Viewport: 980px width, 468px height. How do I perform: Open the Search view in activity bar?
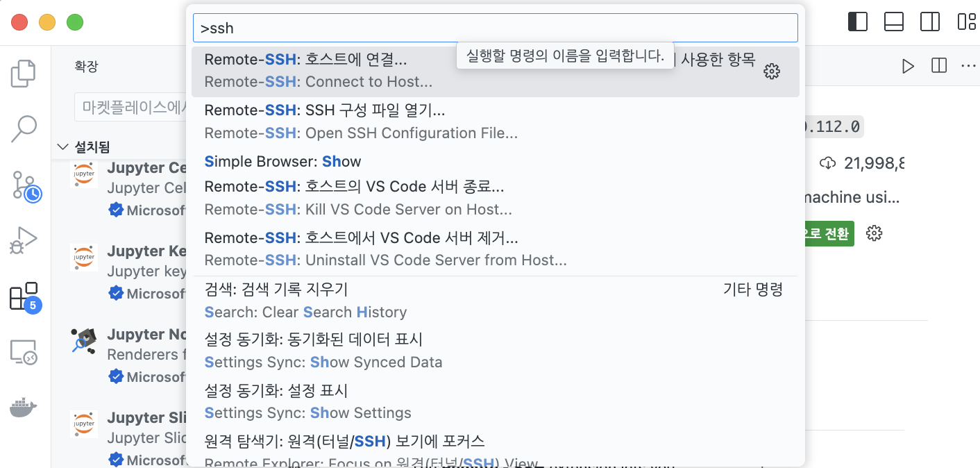click(x=24, y=128)
